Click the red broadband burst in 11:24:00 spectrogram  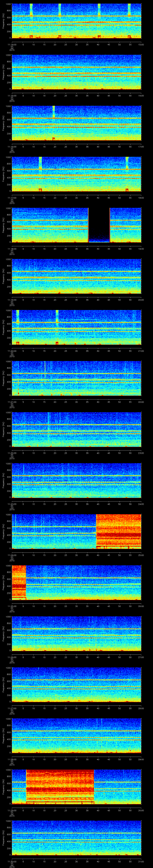pos(119,531)
